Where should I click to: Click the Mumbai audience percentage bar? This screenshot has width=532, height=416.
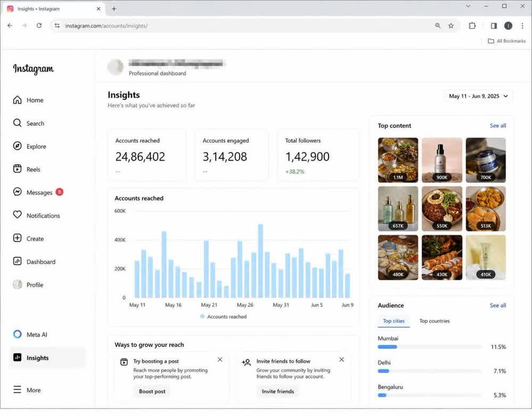(430, 347)
